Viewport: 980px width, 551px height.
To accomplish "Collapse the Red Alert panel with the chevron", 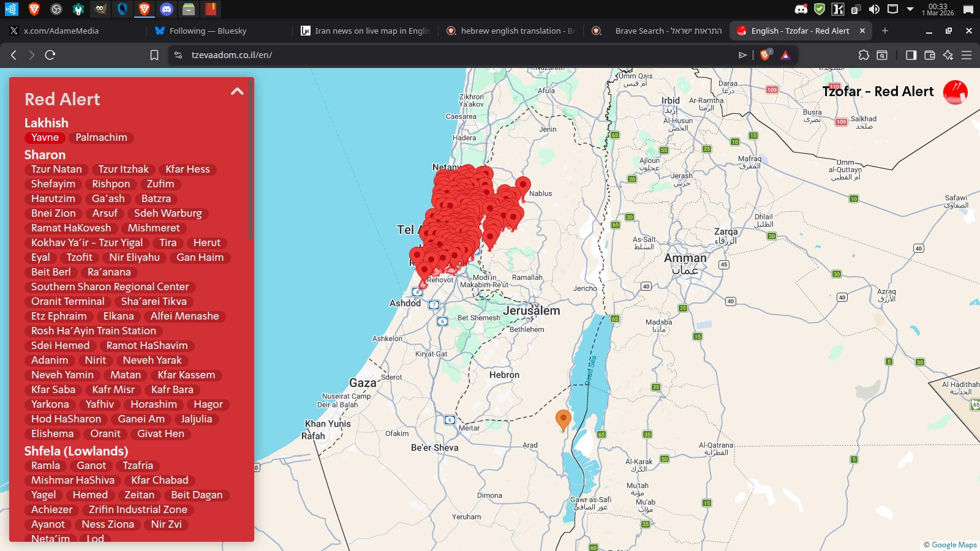I will tap(237, 92).
